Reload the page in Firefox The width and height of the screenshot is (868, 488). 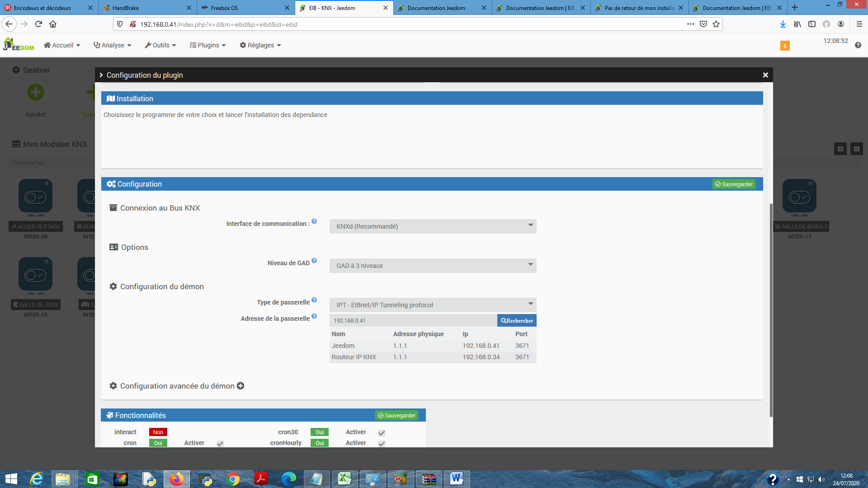(x=38, y=24)
